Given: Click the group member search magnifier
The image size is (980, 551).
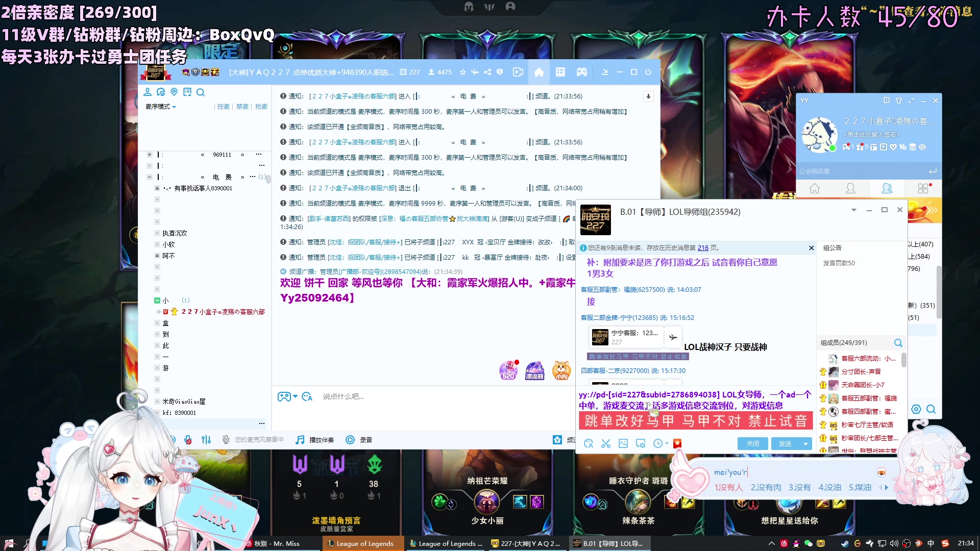Looking at the screenshot, I should pos(897,343).
